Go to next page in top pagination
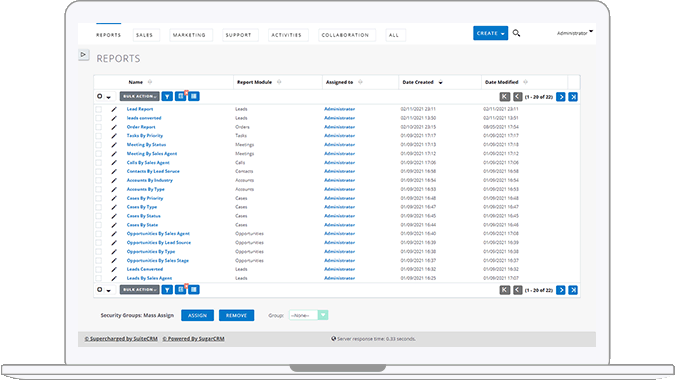The width and height of the screenshot is (675, 380). pos(560,97)
